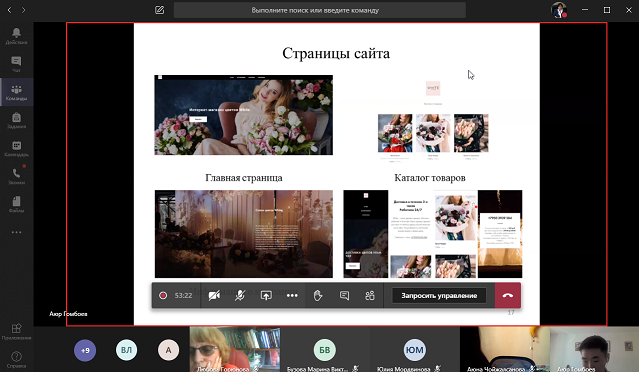Unmute the microphone
639x372 pixels.
coord(240,295)
